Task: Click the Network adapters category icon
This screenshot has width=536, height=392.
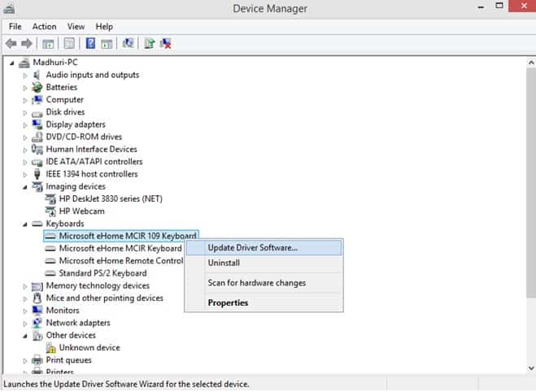Action: coord(37,323)
